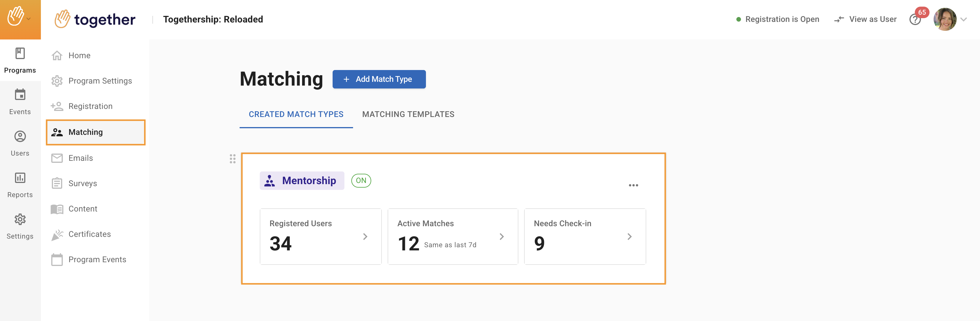Open the organization logo dropdown menu

pyautogui.click(x=20, y=18)
